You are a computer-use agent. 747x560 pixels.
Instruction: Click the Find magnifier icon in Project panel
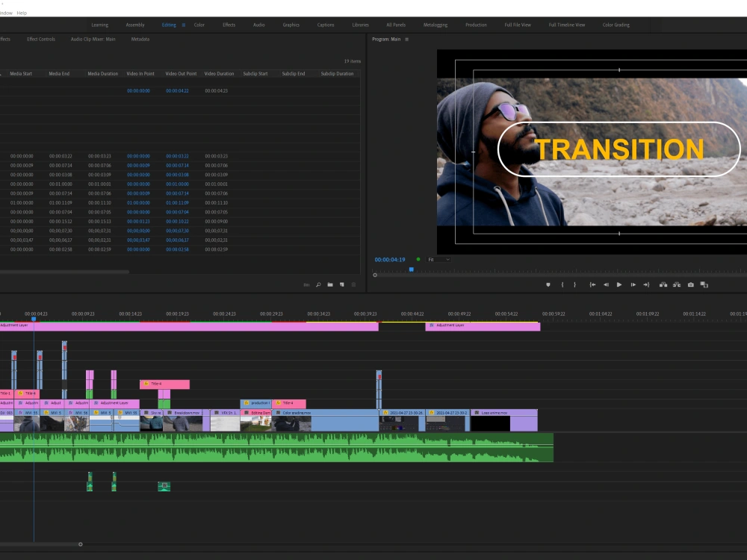tap(318, 284)
